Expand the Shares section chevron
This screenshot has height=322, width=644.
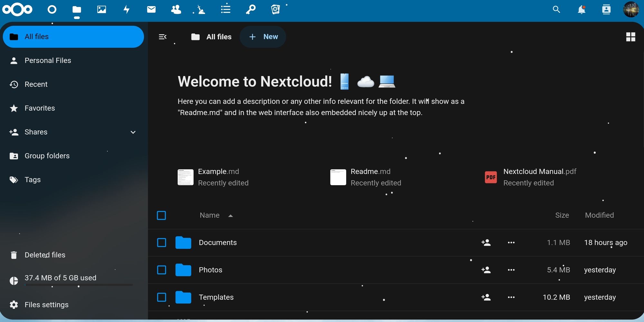[133, 132]
